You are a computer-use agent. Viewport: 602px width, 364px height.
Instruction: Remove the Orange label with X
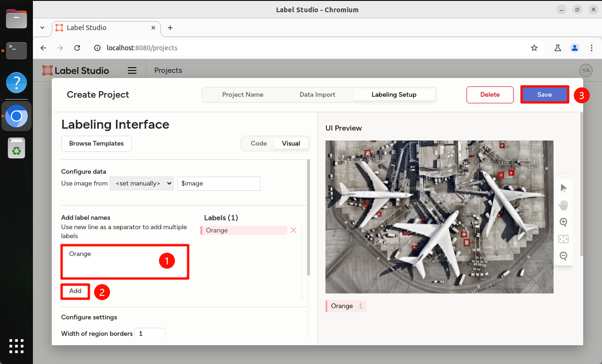pos(293,230)
